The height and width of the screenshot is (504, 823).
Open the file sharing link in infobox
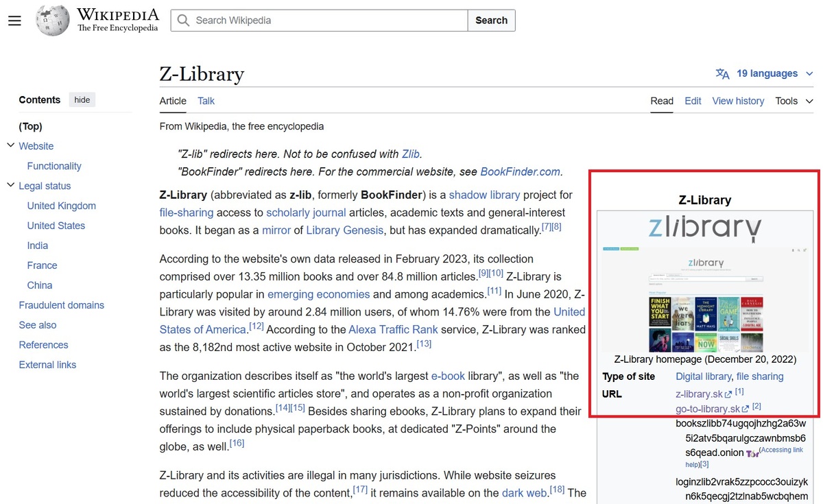point(760,376)
